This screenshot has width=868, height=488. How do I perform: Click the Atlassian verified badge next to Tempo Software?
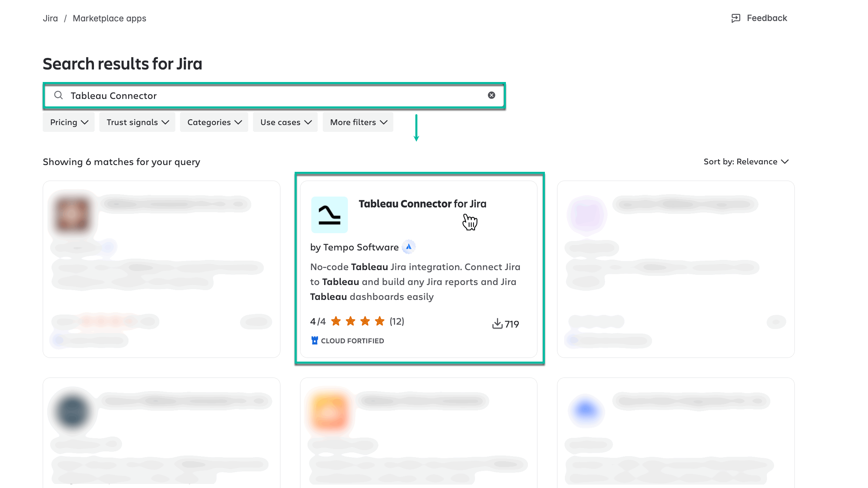pyautogui.click(x=409, y=247)
